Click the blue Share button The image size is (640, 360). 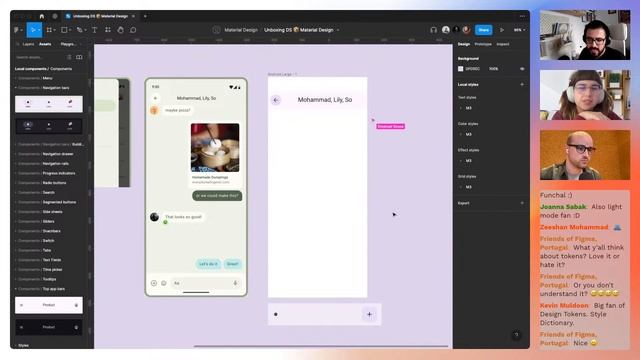pos(484,30)
